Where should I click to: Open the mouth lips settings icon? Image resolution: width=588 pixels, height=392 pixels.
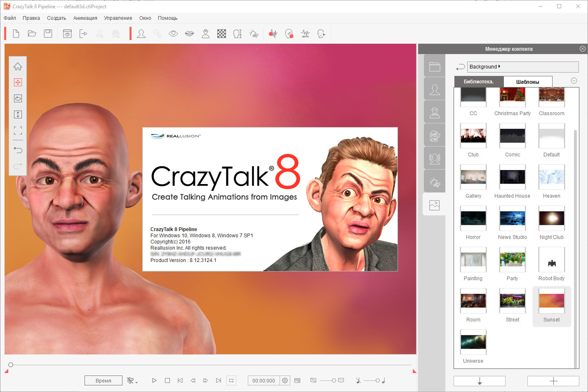point(189,33)
